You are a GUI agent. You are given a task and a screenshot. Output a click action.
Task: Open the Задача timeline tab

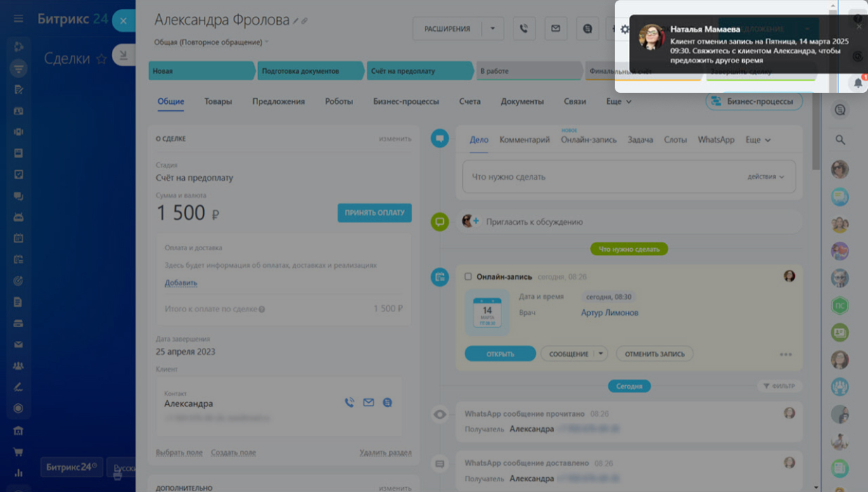[x=640, y=140]
